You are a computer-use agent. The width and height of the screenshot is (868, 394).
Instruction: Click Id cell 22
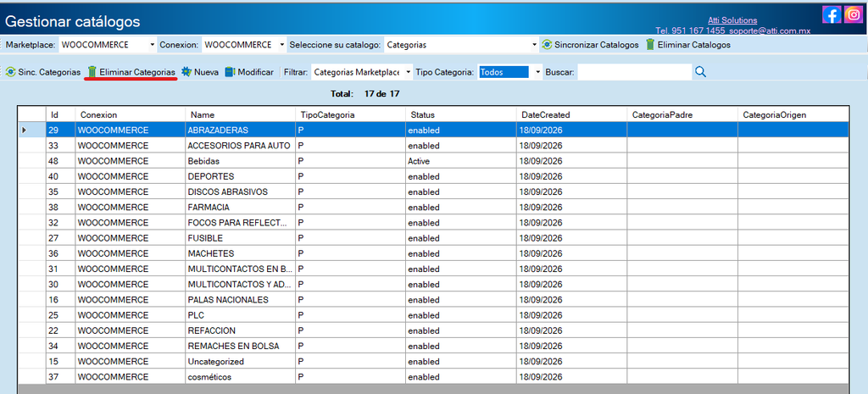coord(60,330)
